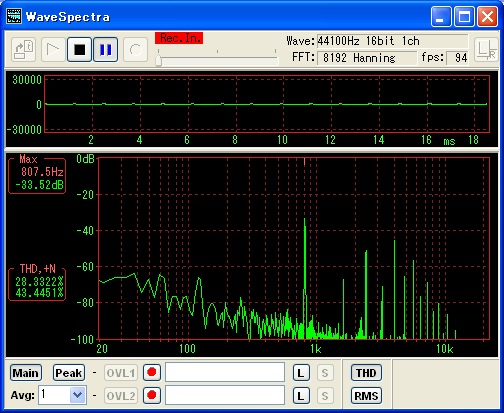The width and height of the screenshot is (504, 413).
Task: Click the L button beside OVL1 field
Action: click(x=301, y=373)
